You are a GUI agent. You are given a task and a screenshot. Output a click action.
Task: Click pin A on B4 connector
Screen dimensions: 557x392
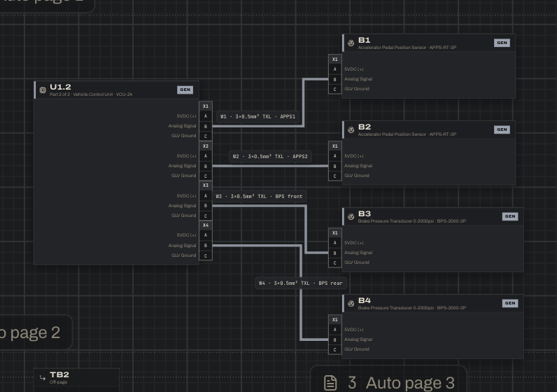pos(335,330)
